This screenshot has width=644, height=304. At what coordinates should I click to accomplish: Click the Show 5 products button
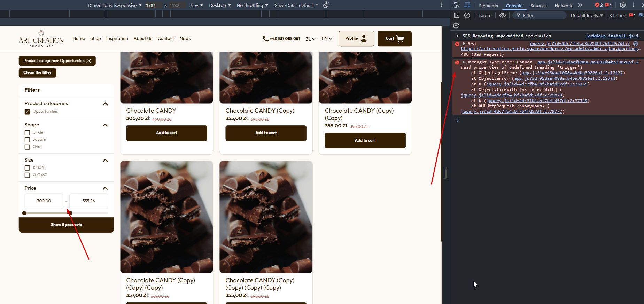coord(66,225)
